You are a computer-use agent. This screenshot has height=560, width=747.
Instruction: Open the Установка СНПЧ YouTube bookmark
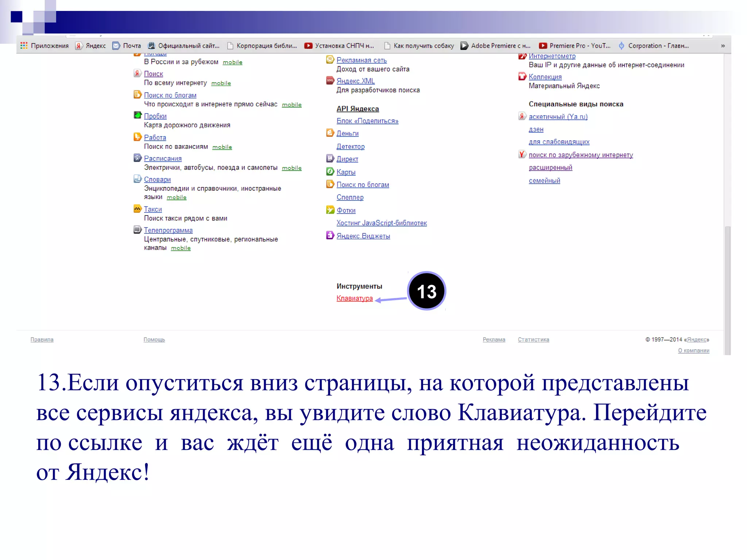coord(339,46)
